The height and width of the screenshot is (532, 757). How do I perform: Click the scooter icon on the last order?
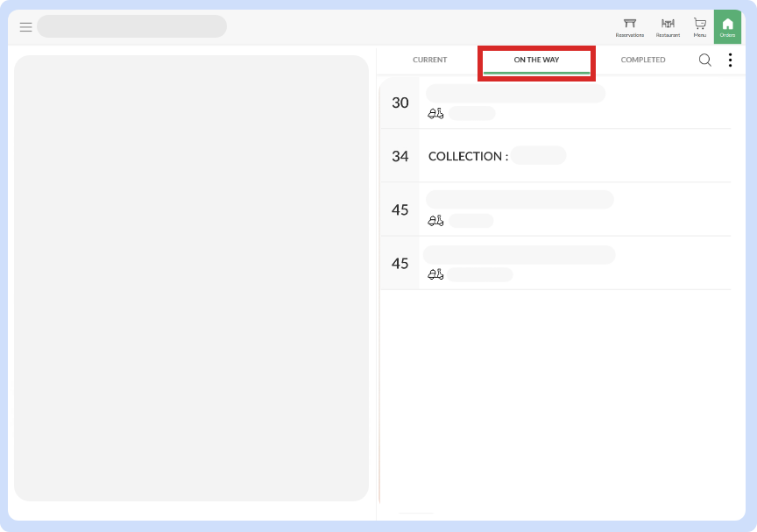(x=435, y=275)
